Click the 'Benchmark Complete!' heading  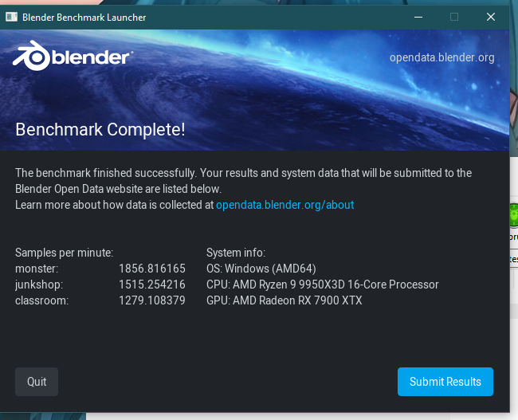coord(100,129)
